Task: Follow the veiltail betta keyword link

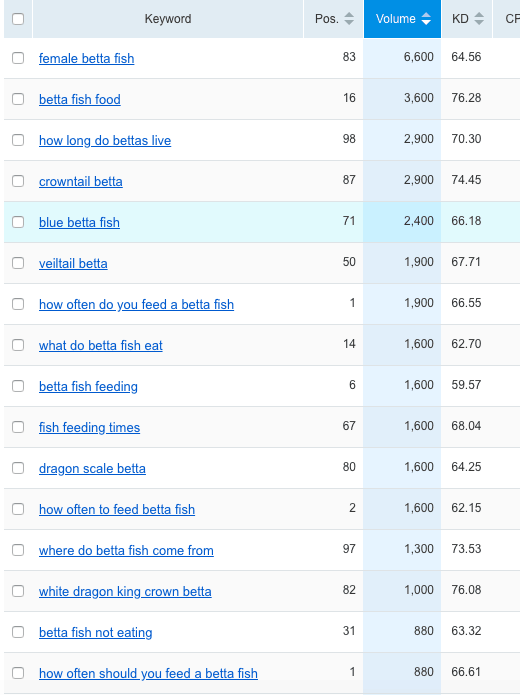Action: click(x=73, y=263)
